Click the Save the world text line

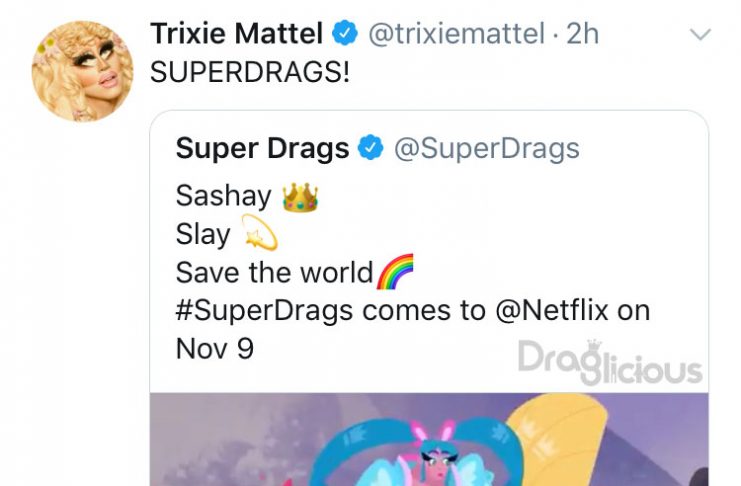tap(274, 273)
